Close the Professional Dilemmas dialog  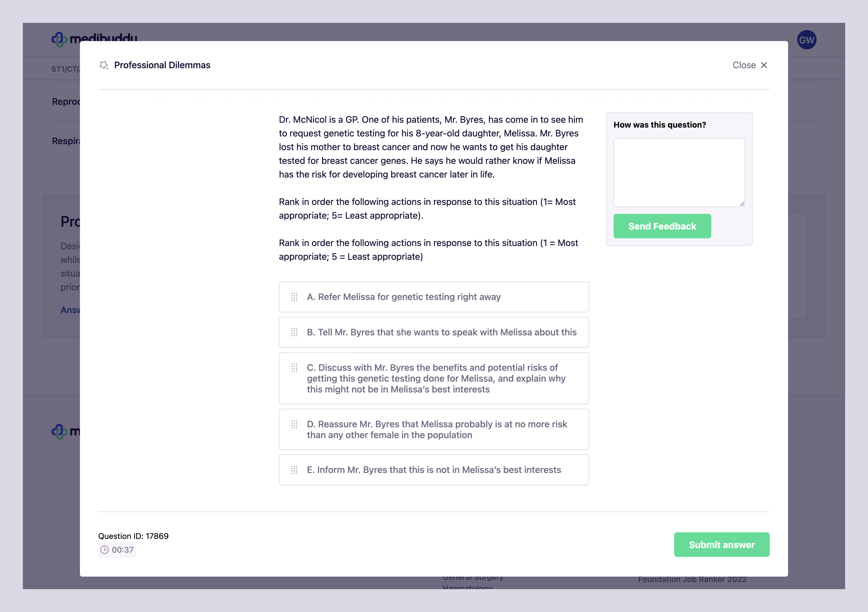tap(750, 65)
